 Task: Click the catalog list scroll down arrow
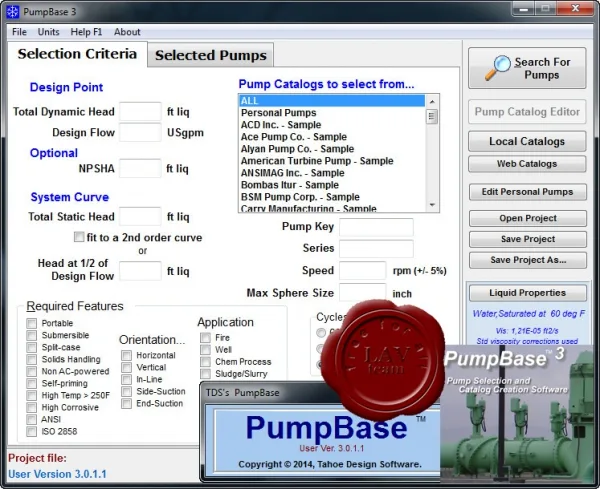point(432,205)
